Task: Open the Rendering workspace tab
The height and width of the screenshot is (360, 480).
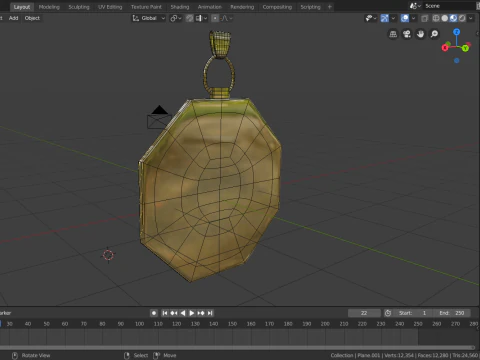Action: coord(242,7)
